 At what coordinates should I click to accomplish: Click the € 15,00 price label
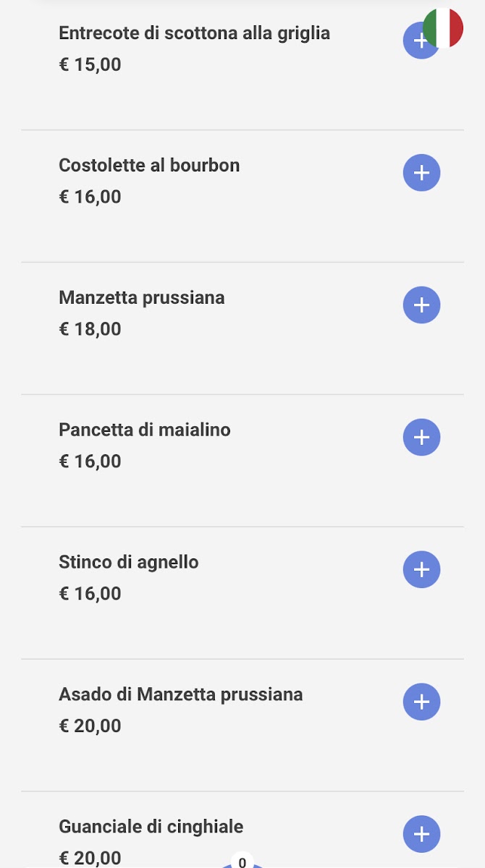click(x=90, y=65)
